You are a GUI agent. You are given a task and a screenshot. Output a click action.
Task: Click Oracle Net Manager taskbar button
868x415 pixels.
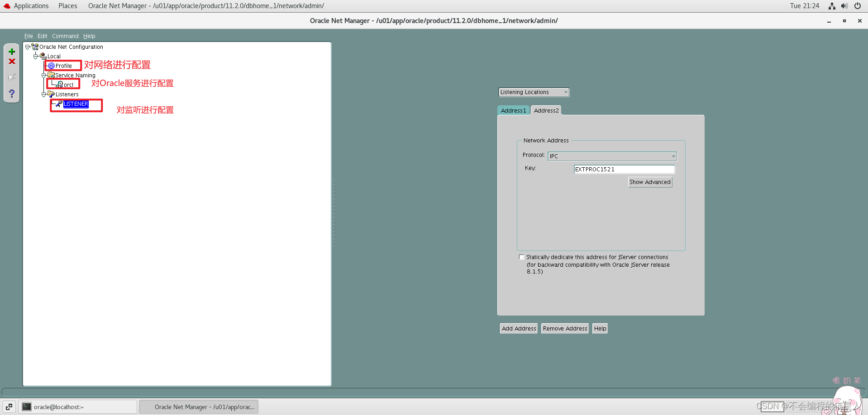click(199, 407)
